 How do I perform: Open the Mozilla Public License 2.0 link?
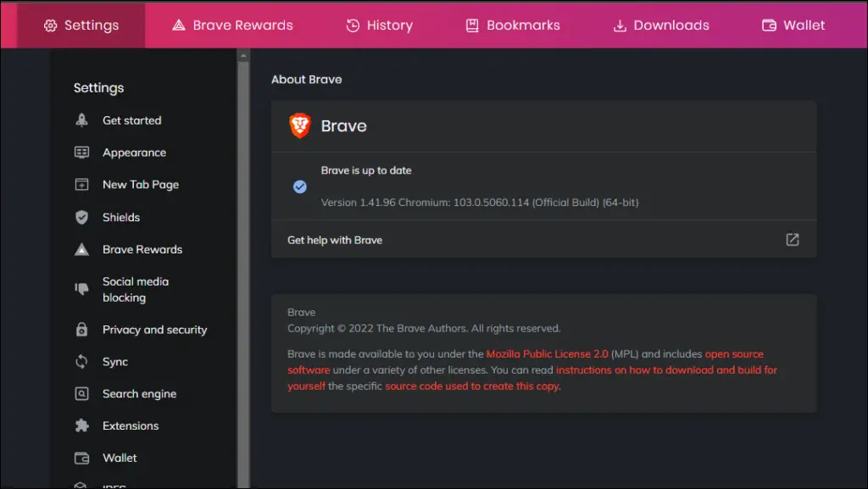coord(547,354)
